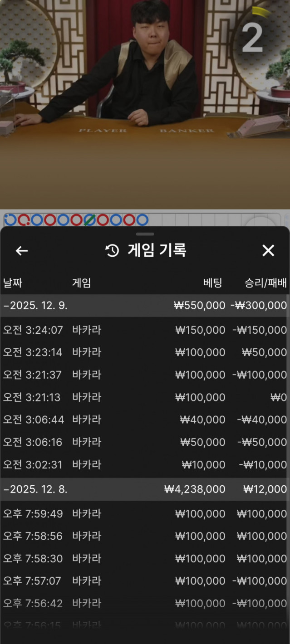Tap the 베팅 column header
This screenshot has height=644, width=290.
coord(212,283)
